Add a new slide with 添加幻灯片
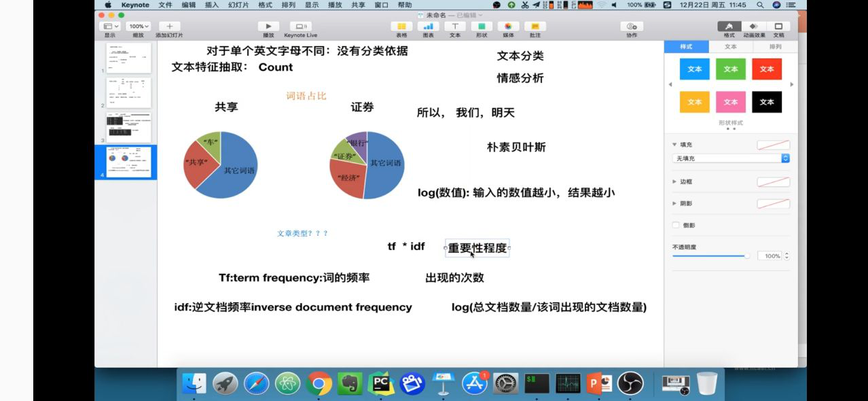The height and width of the screenshot is (401, 868). tap(168, 25)
